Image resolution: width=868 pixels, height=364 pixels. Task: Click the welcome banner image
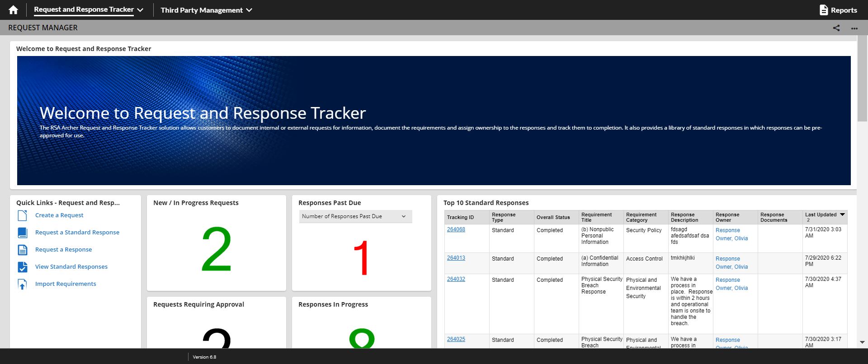[x=434, y=121]
